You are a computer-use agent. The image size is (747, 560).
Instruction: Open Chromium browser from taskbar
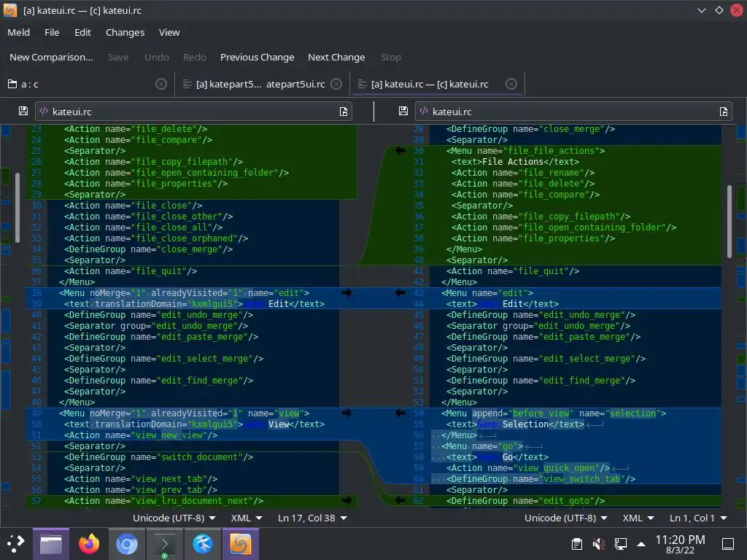[127, 544]
